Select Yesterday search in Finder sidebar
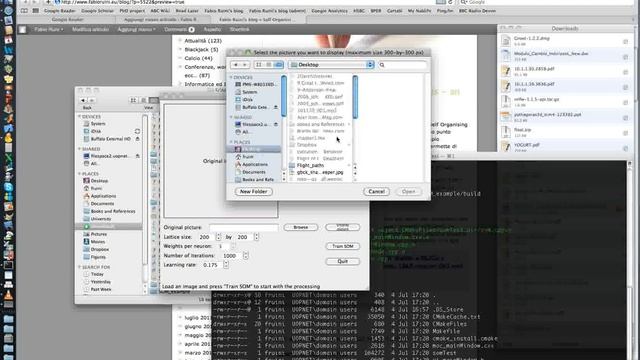Viewport: 640px width, 360px height. tap(101, 282)
